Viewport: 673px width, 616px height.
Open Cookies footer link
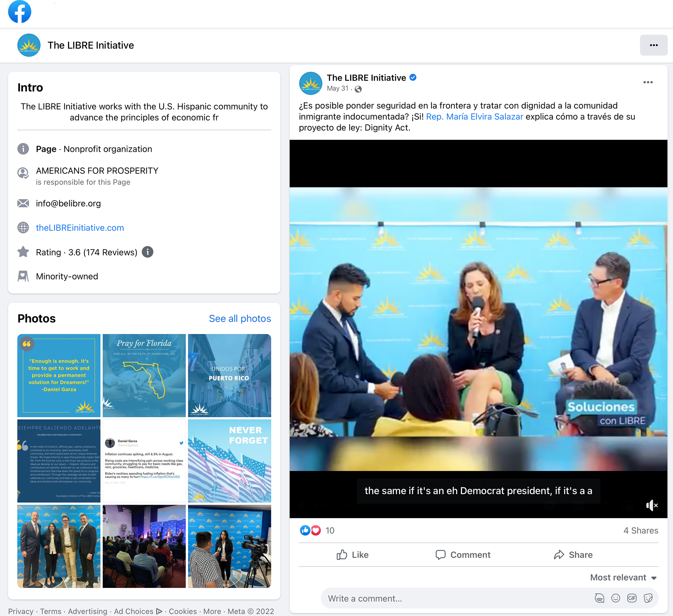[183, 611]
